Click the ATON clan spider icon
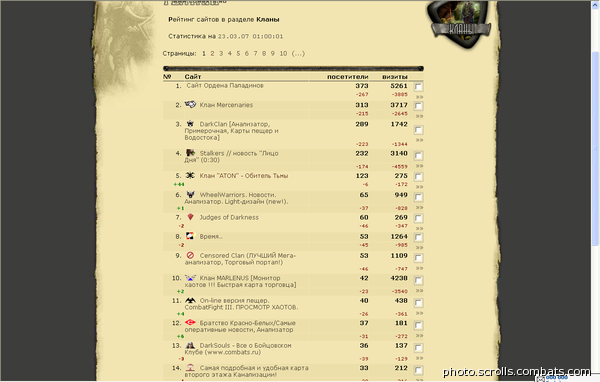The image size is (600, 382). pos(190,175)
